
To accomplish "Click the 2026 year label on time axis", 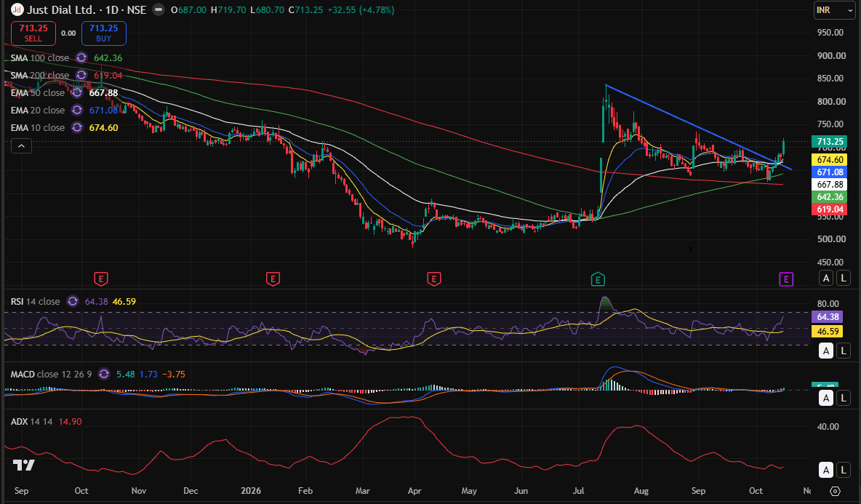I will (251, 491).
